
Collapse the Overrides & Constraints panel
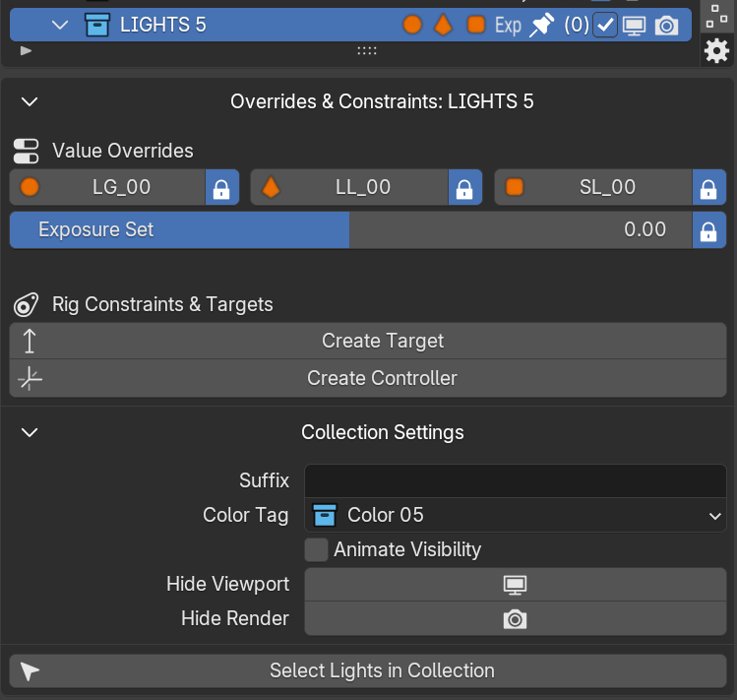pos(30,101)
